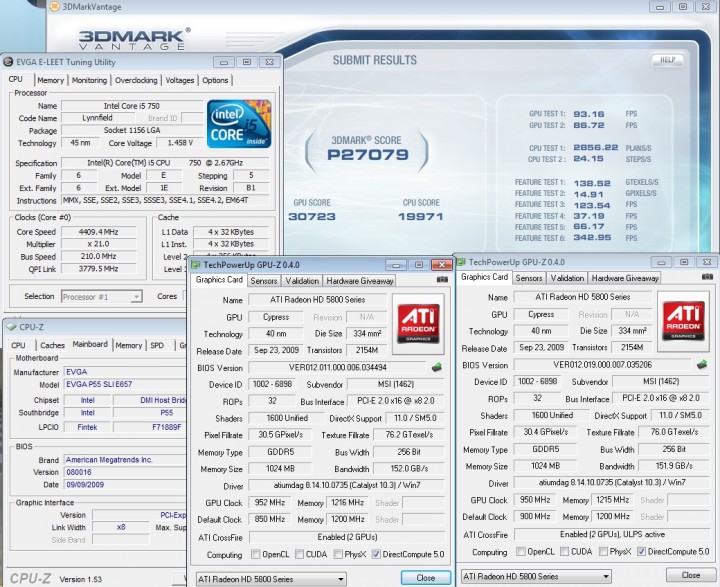
Task: Toggle DirectCompute 5.0 checkbox in right GPU-Z
Action: click(641, 552)
